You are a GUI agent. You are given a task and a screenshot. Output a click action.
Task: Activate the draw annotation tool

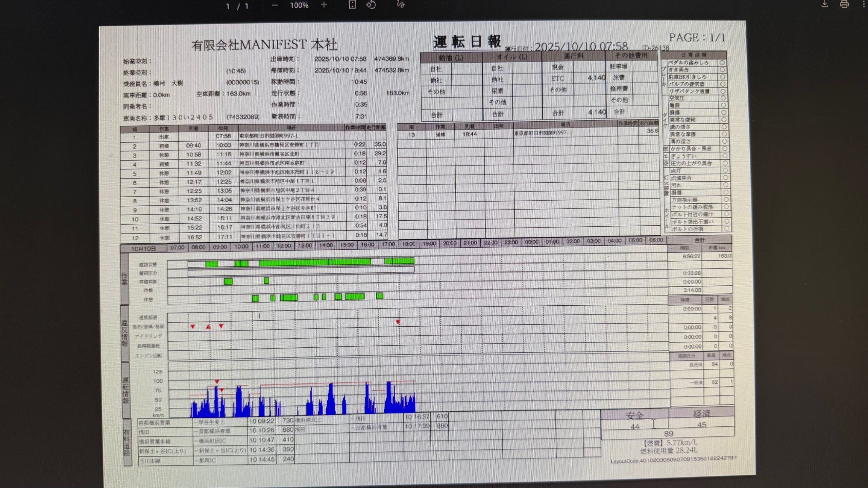tap(400, 4)
